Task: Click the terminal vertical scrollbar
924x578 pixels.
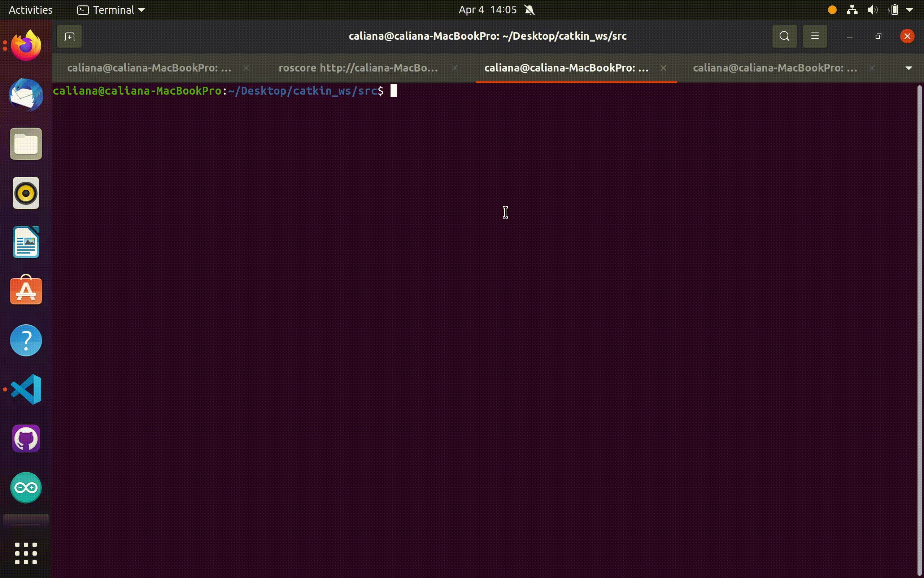Action: pyautogui.click(x=919, y=331)
